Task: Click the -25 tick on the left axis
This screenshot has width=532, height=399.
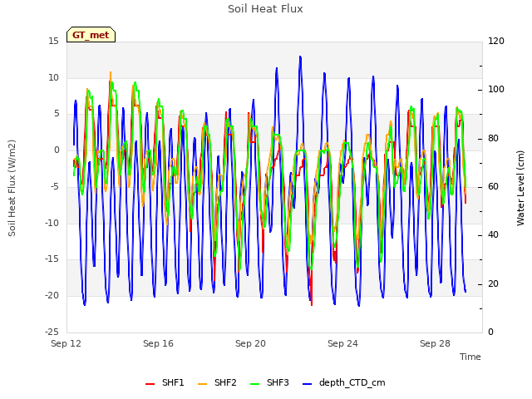Action: (x=52, y=332)
